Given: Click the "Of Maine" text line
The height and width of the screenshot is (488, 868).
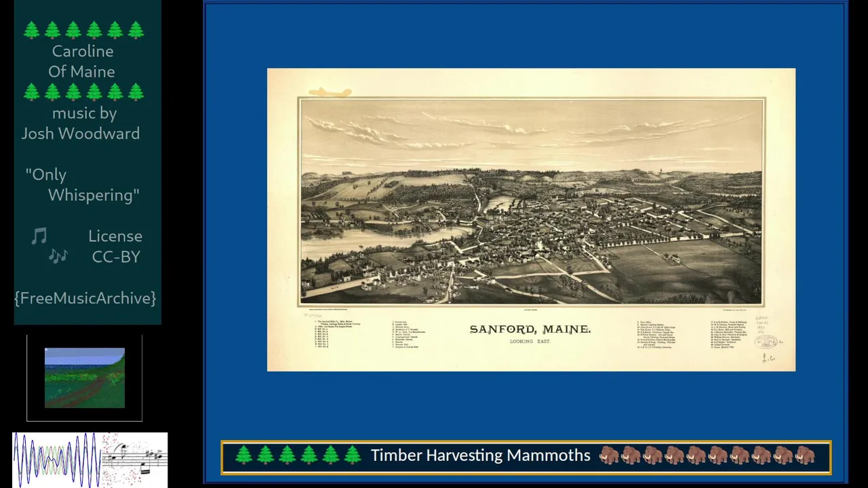Looking at the screenshot, I should (81, 71).
